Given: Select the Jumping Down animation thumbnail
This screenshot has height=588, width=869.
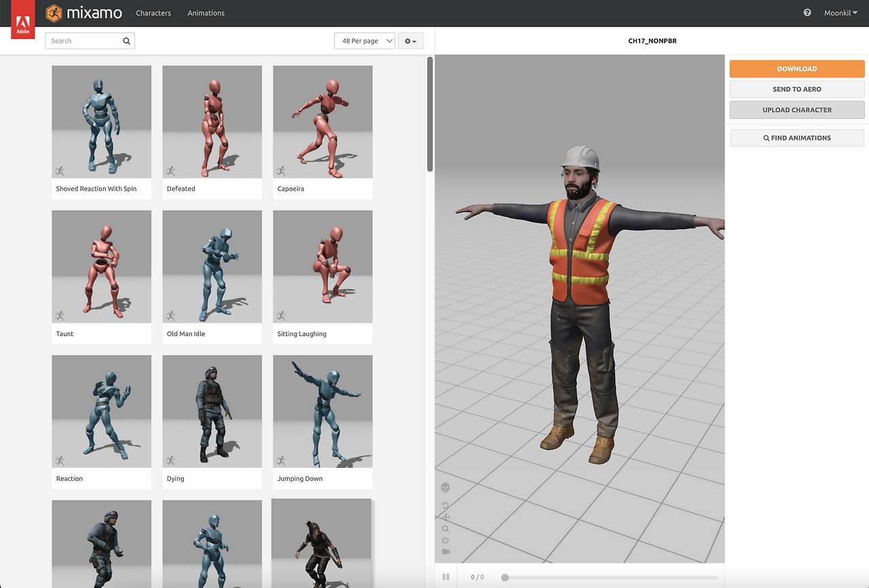Looking at the screenshot, I should pos(323,411).
